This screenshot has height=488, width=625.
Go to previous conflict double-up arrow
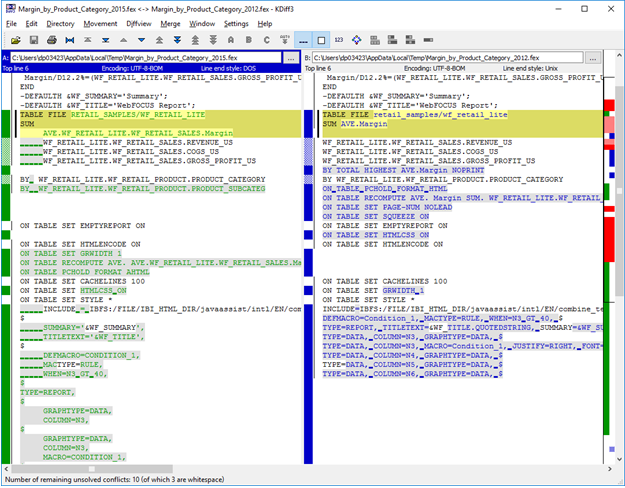[x=158, y=40]
